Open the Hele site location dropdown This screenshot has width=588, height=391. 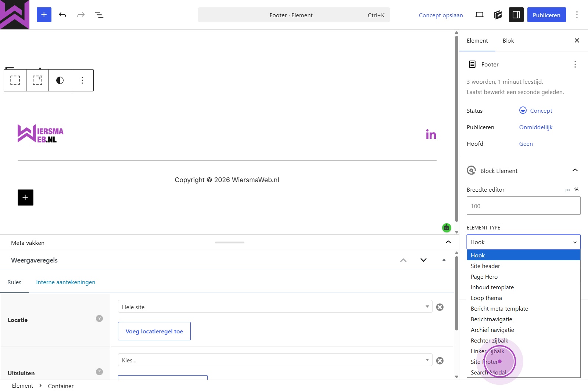(x=275, y=307)
